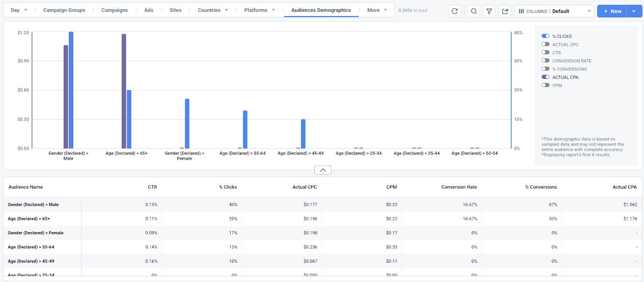Select the tall Male % Clicks bar
The image size is (644, 282).
point(71,90)
